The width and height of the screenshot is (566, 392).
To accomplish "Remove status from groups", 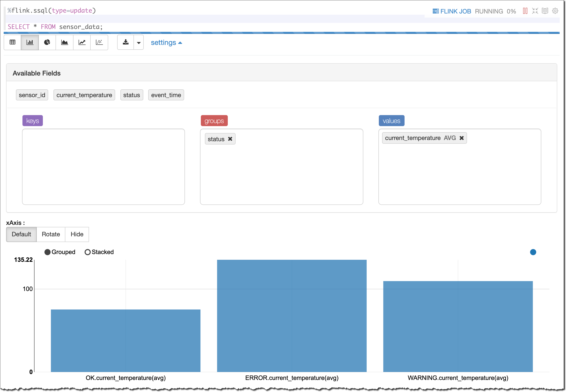I will pyautogui.click(x=230, y=139).
